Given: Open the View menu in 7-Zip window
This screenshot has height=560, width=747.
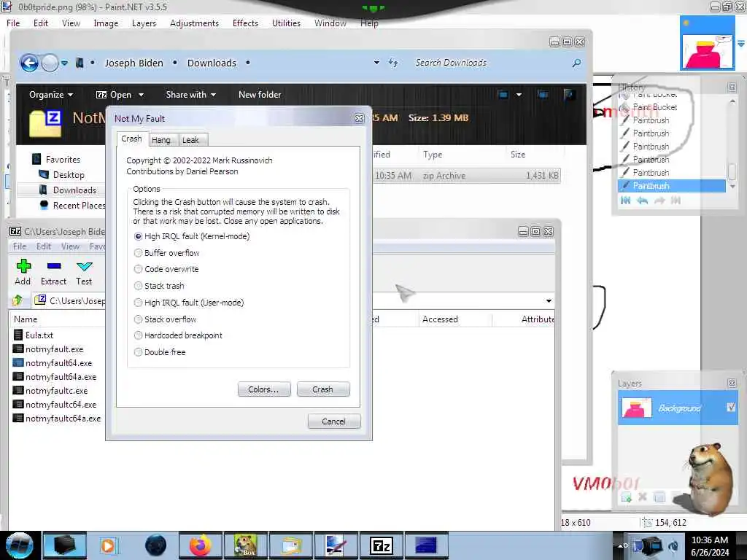Looking at the screenshot, I should pos(70,246).
